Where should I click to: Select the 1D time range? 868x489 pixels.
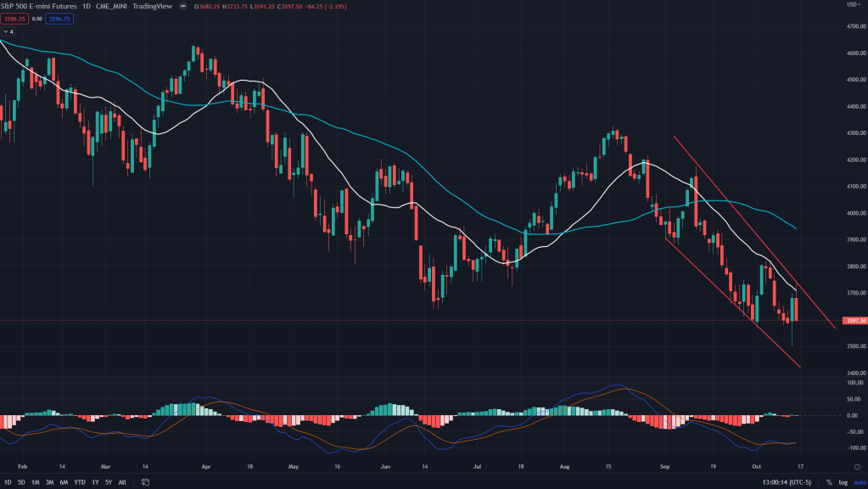click(x=8, y=482)
